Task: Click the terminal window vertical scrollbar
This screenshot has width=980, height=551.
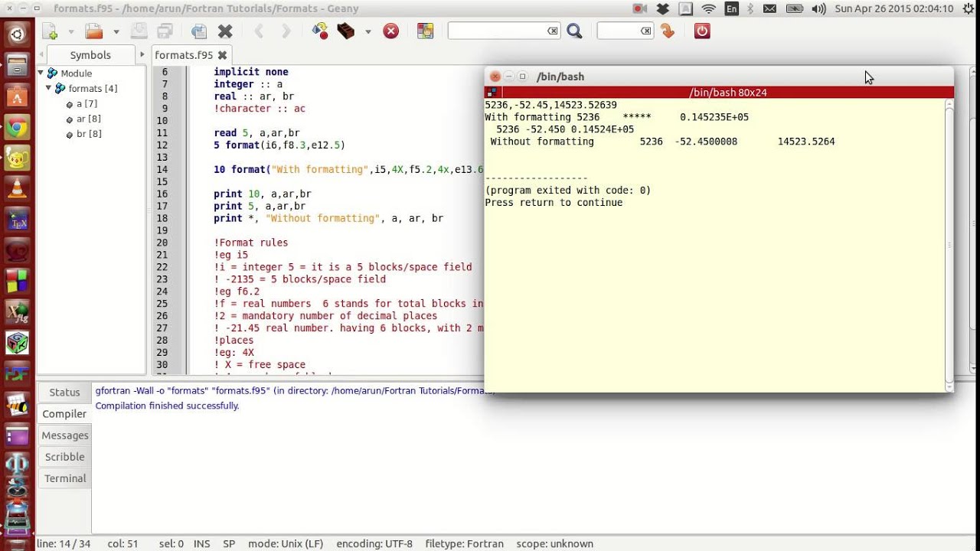Action: point(949,245)
